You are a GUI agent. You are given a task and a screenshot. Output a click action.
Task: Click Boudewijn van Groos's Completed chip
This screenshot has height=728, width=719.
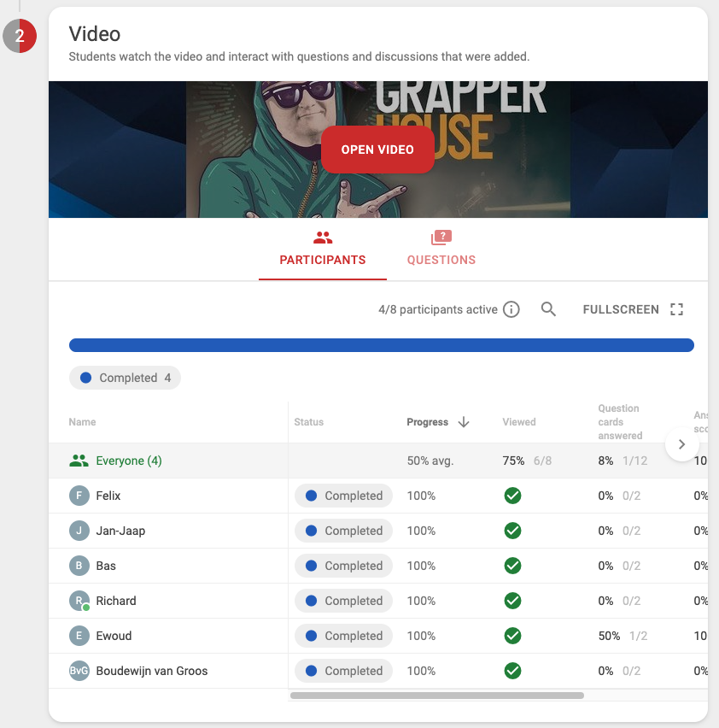point(344,671)
